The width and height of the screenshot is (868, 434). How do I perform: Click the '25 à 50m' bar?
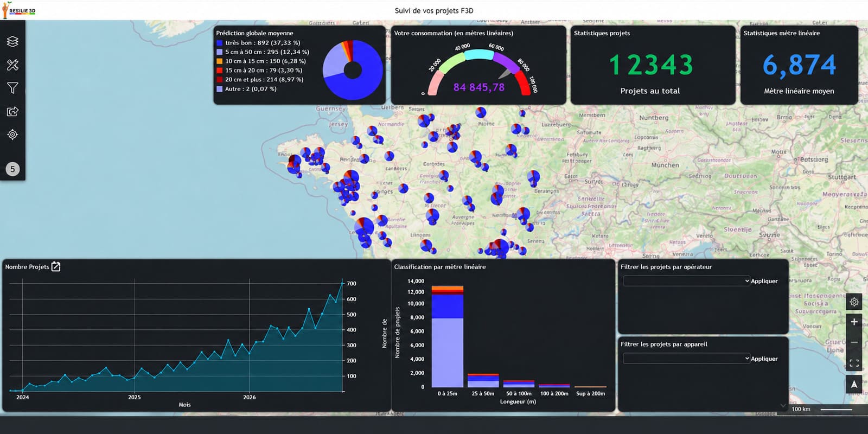[483, 380]
